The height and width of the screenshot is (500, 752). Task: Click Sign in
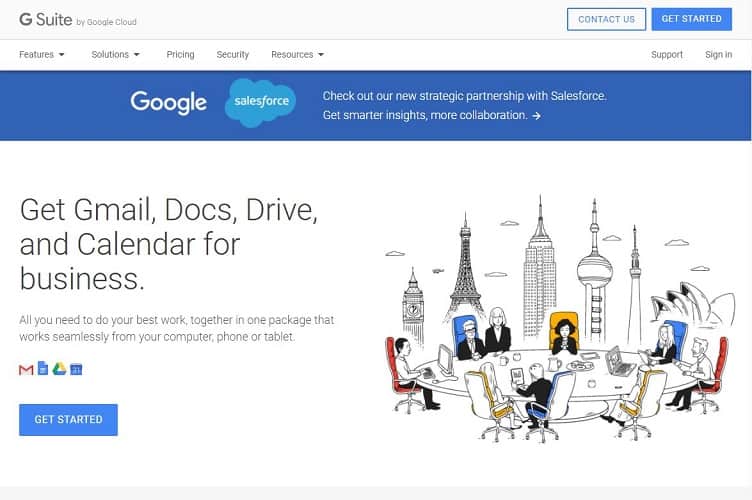click(718, 55)
